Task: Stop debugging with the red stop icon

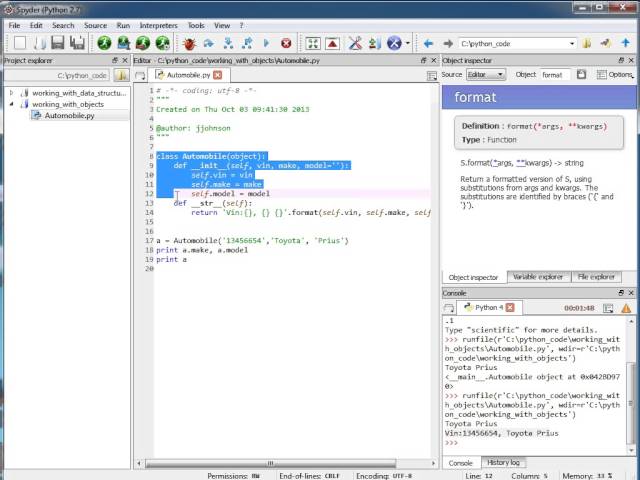Action: pyautogui.click(x=286, y=43)
